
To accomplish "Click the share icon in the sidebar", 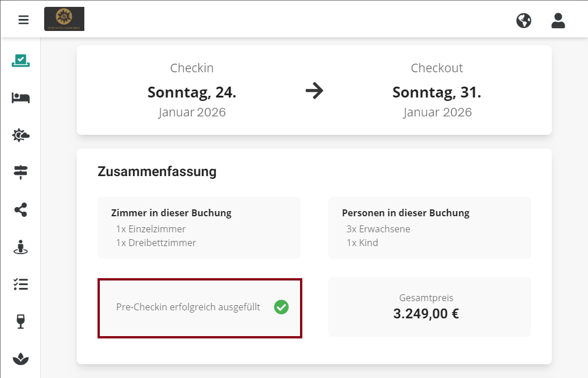I will click(20, 210).
